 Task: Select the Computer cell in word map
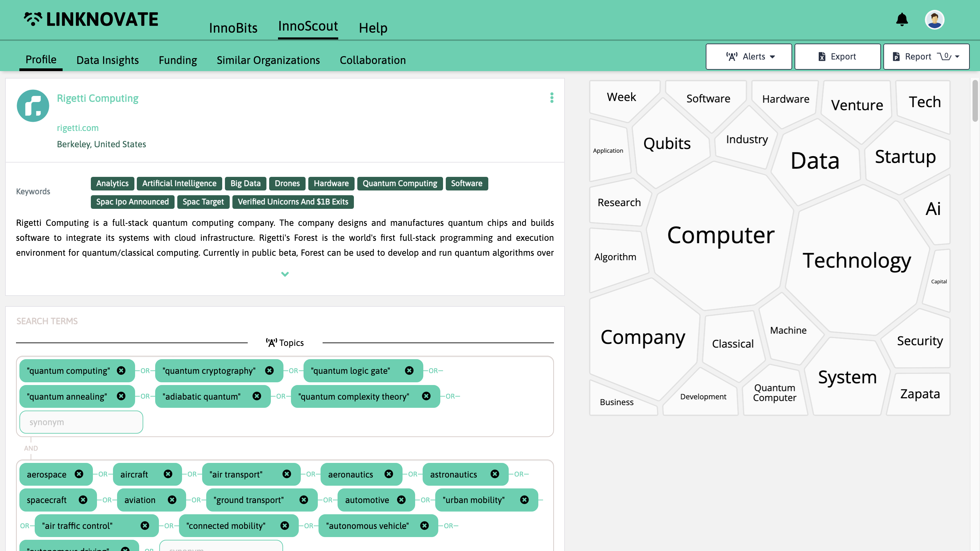click(x=721, y=235)
